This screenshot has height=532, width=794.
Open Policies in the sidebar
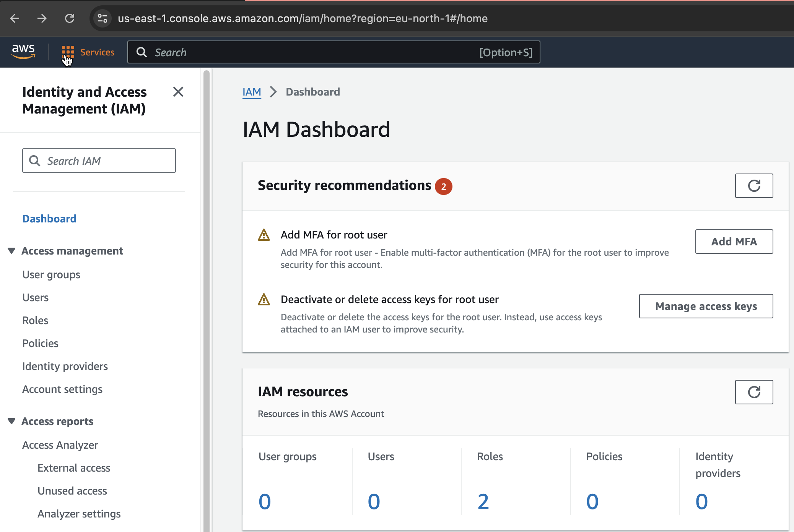tap(40, 343)
